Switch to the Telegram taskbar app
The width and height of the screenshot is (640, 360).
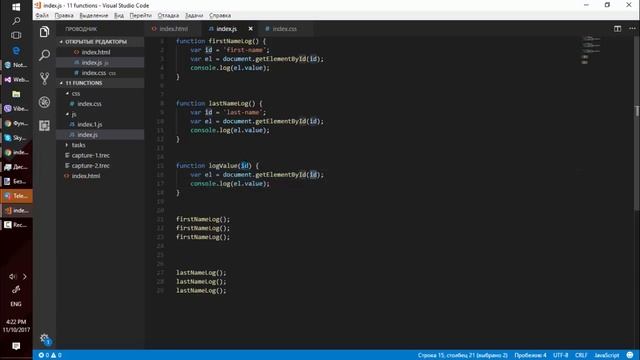click(16, 196)
